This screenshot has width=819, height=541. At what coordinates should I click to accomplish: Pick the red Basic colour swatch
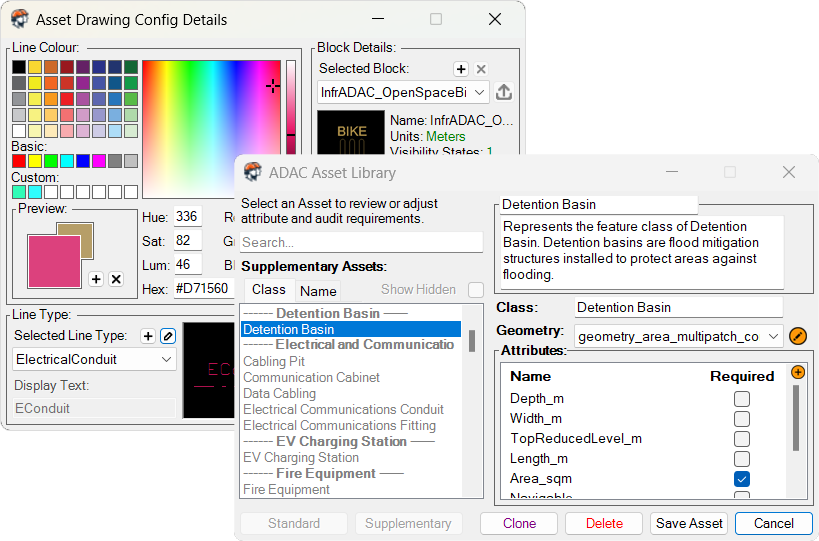(x=19, y=161)
